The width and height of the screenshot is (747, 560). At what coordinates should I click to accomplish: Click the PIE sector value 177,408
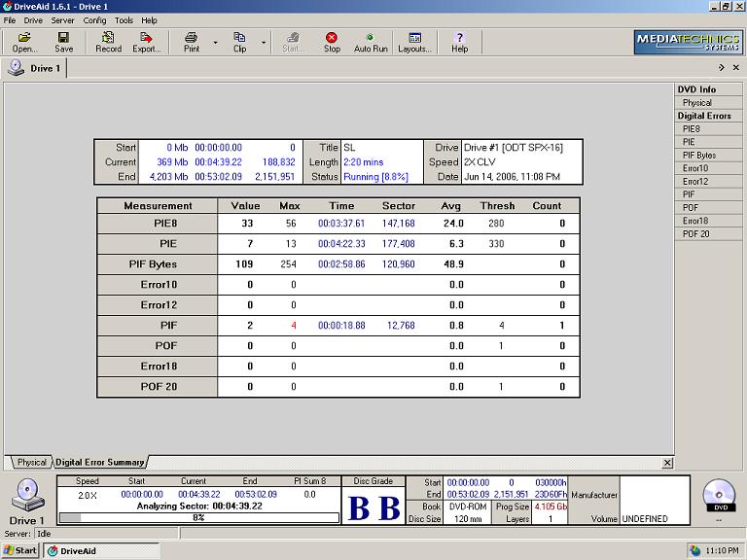398,244
